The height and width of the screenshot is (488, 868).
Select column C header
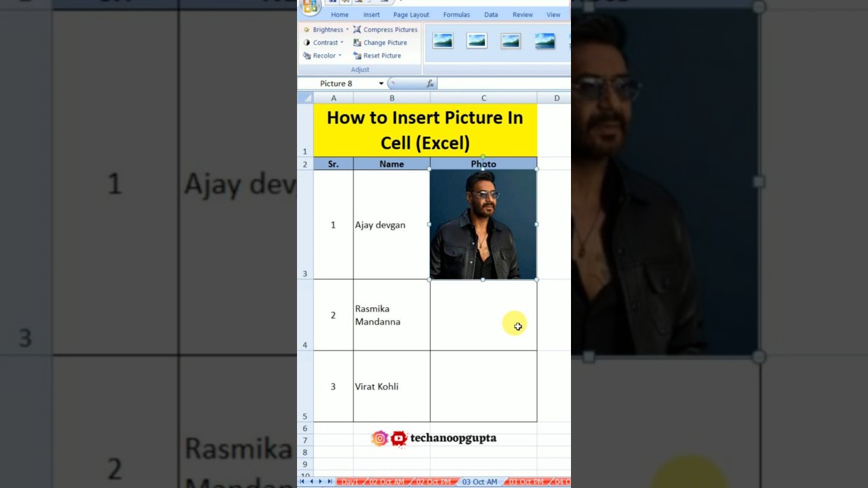coord(484,98)
